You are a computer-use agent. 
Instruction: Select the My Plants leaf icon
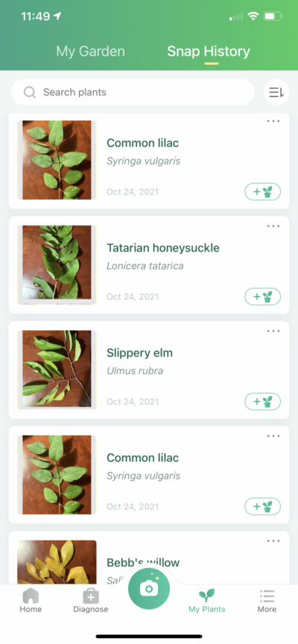pyautogui.click(x=207, y=595)
